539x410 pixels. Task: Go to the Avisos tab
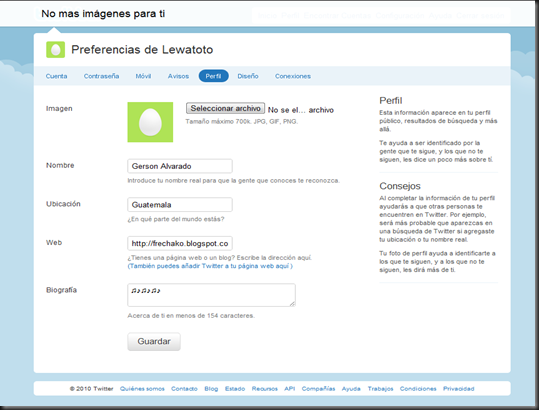[178, 76]
